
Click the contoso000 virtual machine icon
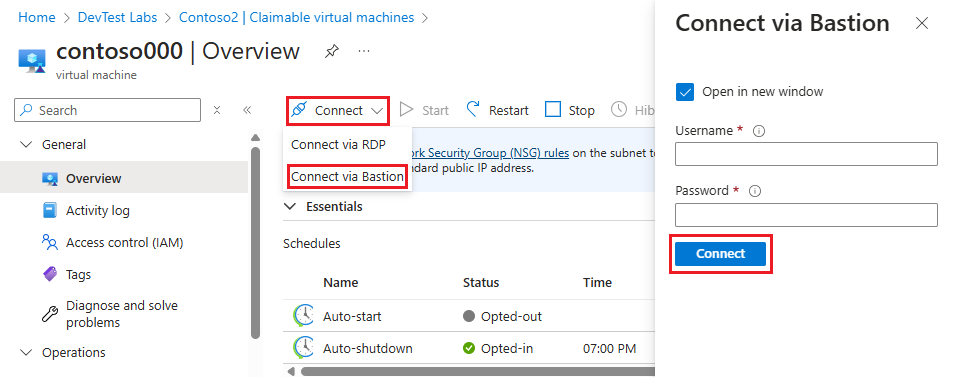(32, 60)
